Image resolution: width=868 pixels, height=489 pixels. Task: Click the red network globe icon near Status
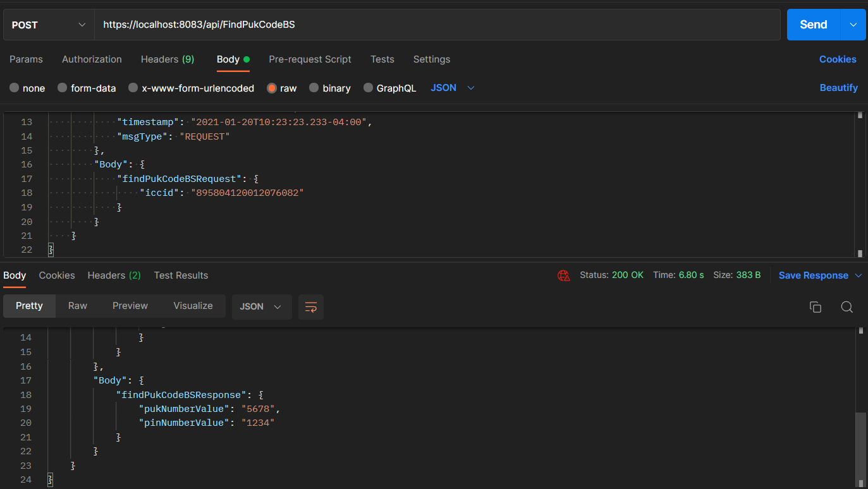pos(563,275)
